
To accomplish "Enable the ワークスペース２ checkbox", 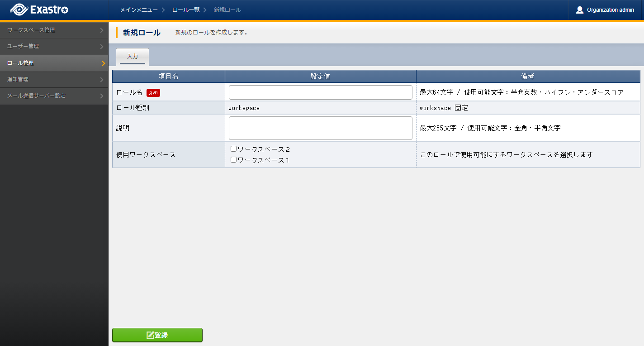I will (233, 149).
